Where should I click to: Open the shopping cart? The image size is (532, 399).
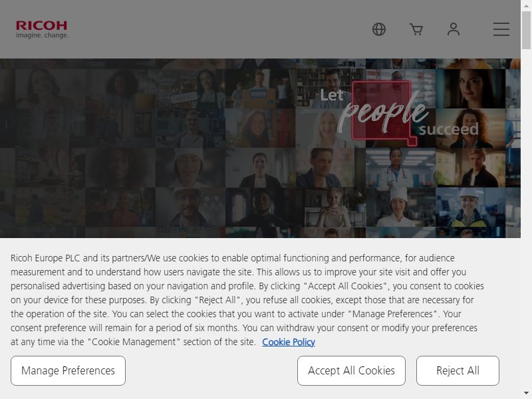[x=416, y=29]
